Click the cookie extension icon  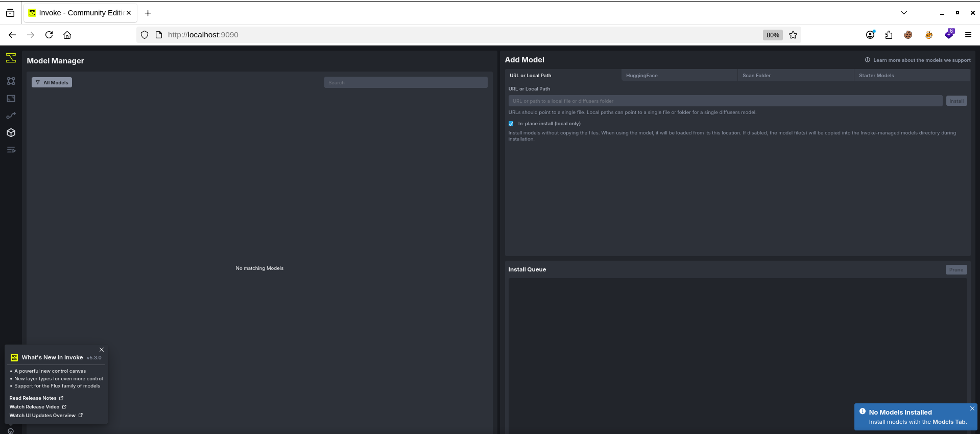(x=908, y=35)
